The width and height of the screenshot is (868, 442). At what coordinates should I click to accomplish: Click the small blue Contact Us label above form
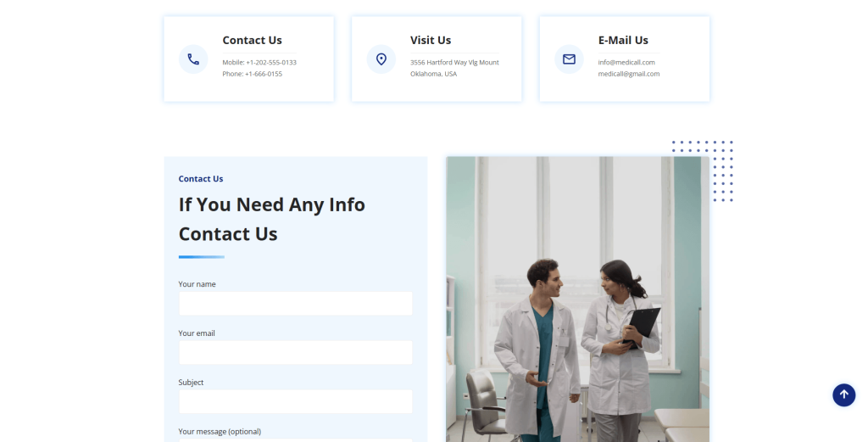(x=200, y=179)
